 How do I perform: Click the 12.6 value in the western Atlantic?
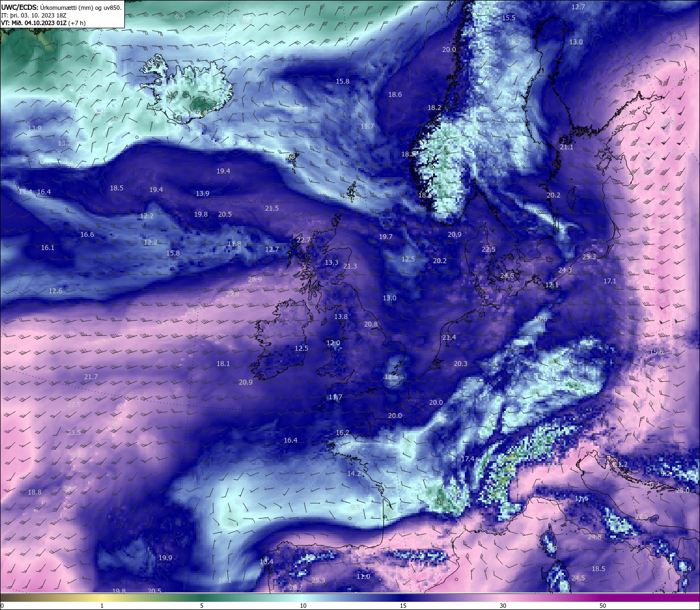click(55, 291)
